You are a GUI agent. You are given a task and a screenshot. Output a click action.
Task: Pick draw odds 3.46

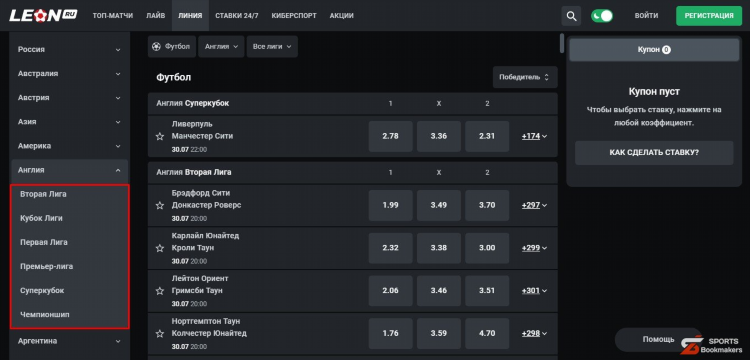[439, 291]
